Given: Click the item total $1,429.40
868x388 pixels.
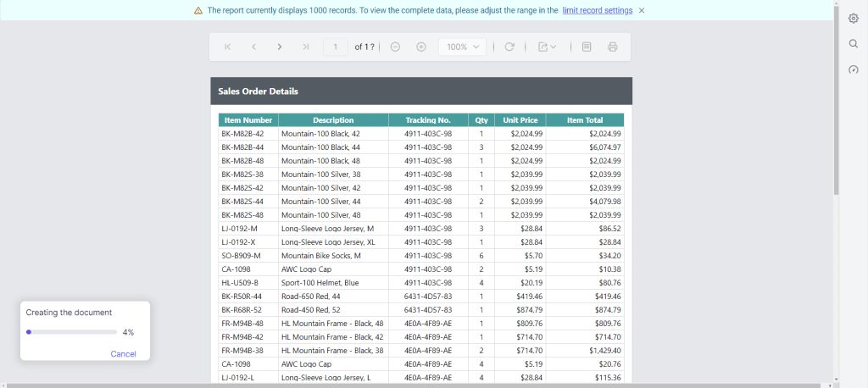Looking at the screenshot, I should [x=605, y=351].
